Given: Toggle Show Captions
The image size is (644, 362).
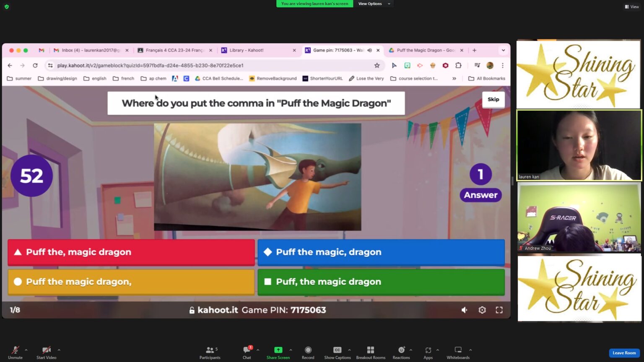Looking at the screenshot, I should tap(338, 353).
